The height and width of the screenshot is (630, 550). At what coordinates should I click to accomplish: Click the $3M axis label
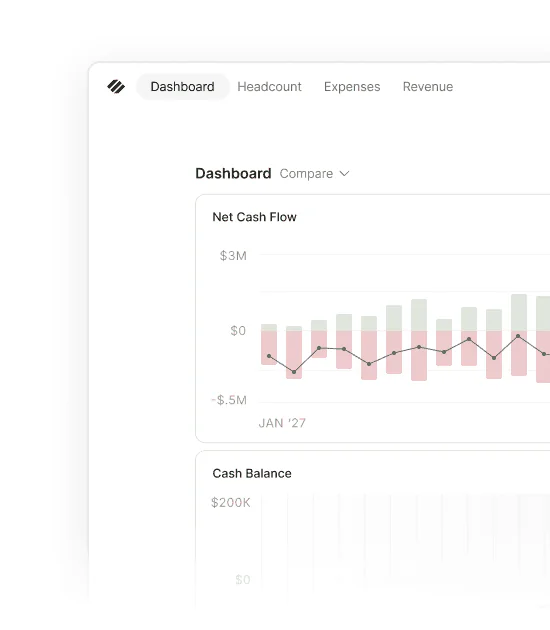[233, 256]
